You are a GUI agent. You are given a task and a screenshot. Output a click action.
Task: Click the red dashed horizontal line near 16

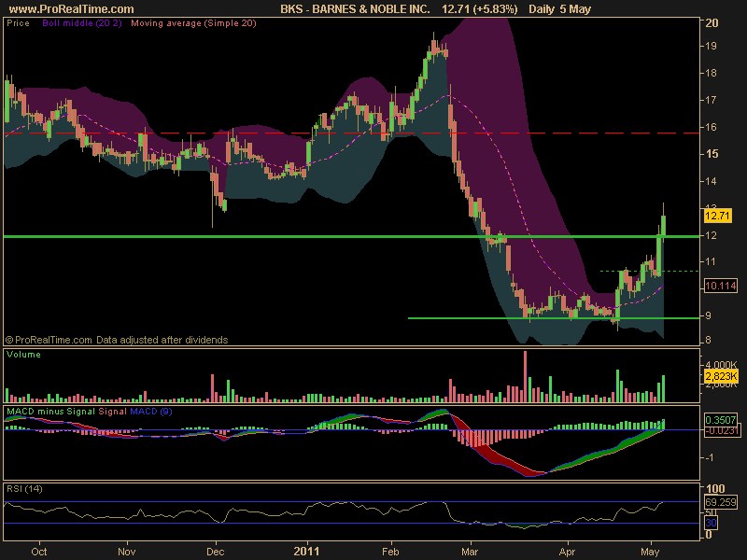tap(352, 133)
